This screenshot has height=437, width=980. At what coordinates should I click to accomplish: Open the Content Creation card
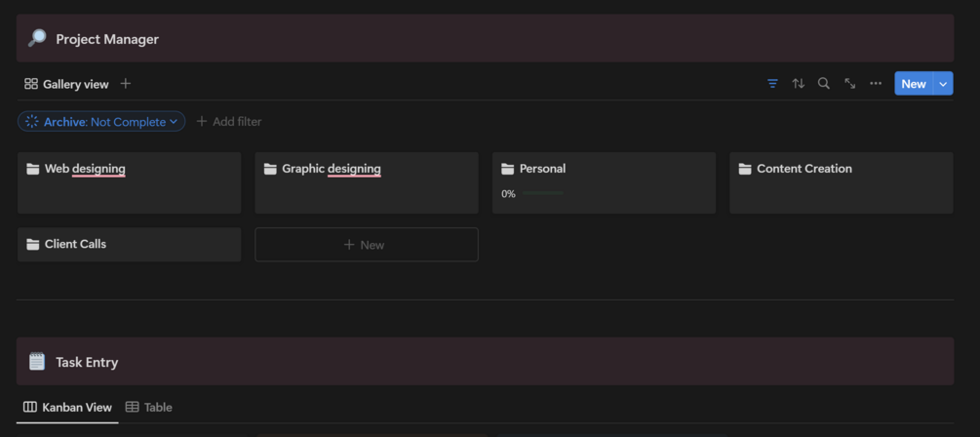[842, 182]
